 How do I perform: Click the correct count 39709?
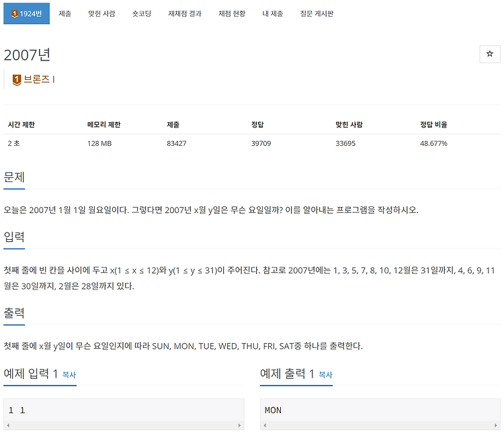pos(261,143)
